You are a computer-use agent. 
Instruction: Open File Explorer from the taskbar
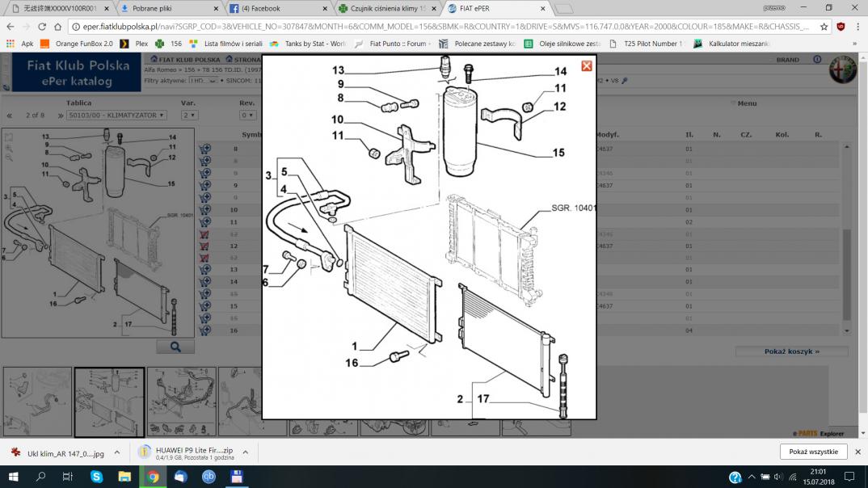click(124, 477)
